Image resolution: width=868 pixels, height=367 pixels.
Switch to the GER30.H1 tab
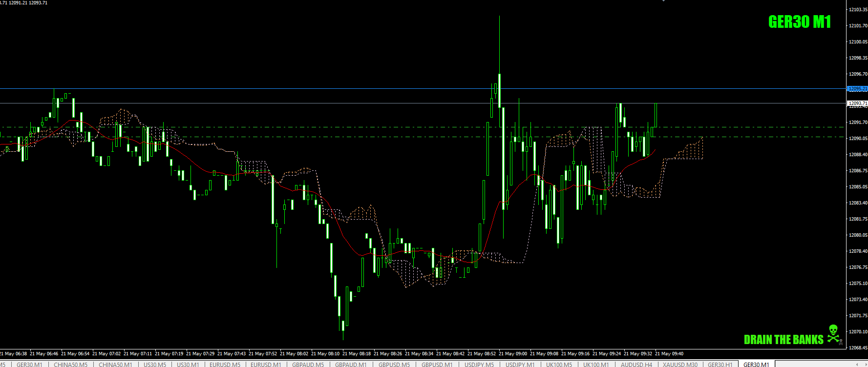pos(720,365)
